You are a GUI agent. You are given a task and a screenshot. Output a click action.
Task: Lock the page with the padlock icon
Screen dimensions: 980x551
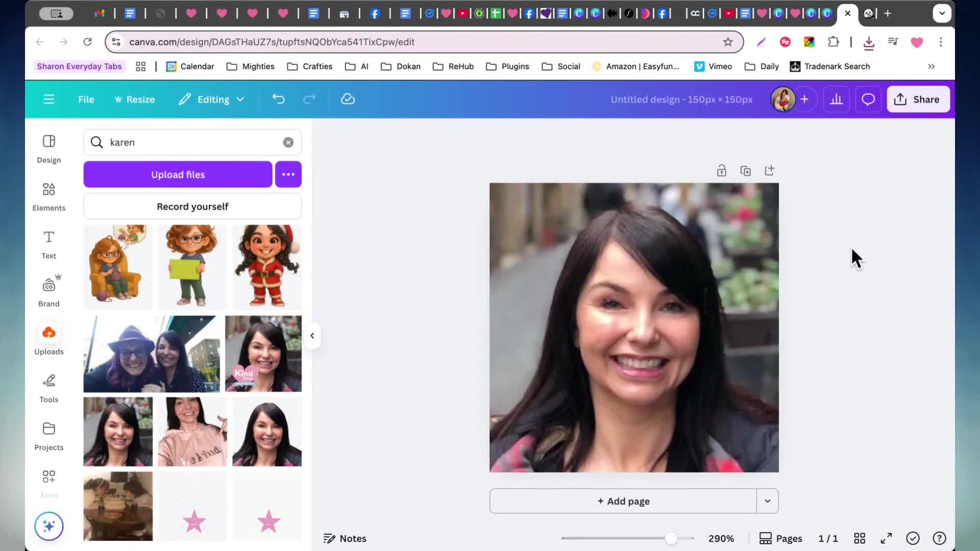click(x=721, y=170)
